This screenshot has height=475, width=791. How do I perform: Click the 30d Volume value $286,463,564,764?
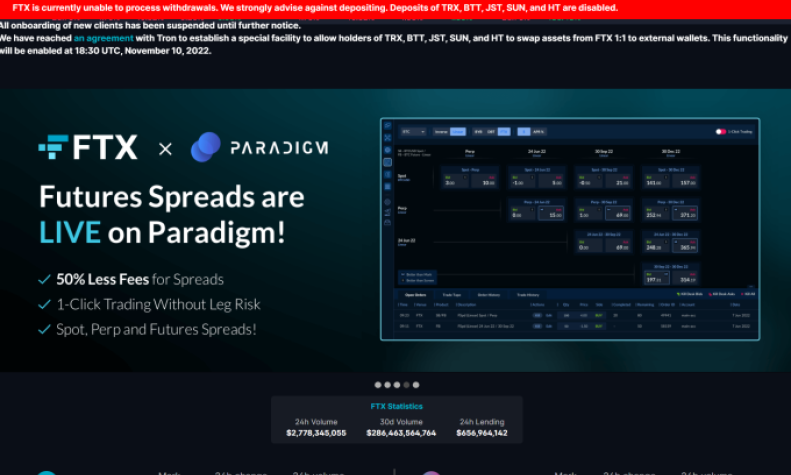point(401,433)
